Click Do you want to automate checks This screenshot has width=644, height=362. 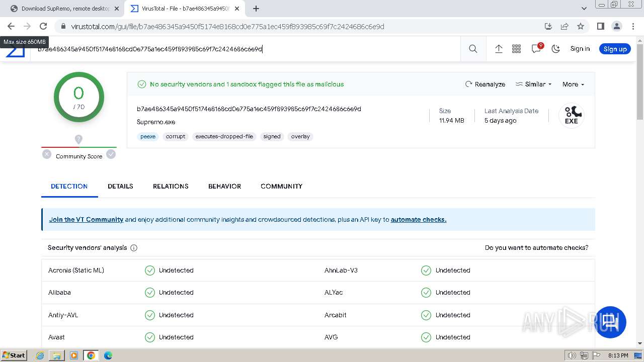point(536,248)
